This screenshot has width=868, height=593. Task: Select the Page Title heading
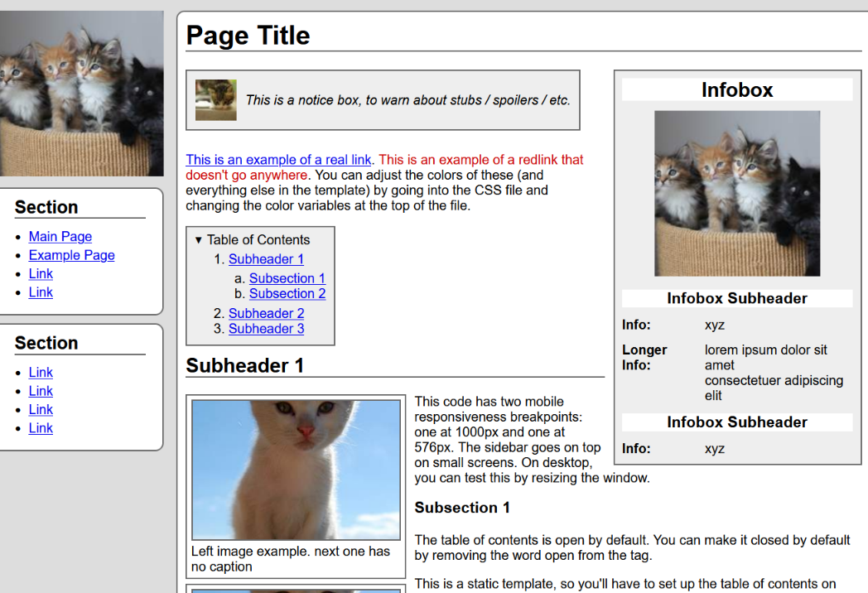pos(248,36)
